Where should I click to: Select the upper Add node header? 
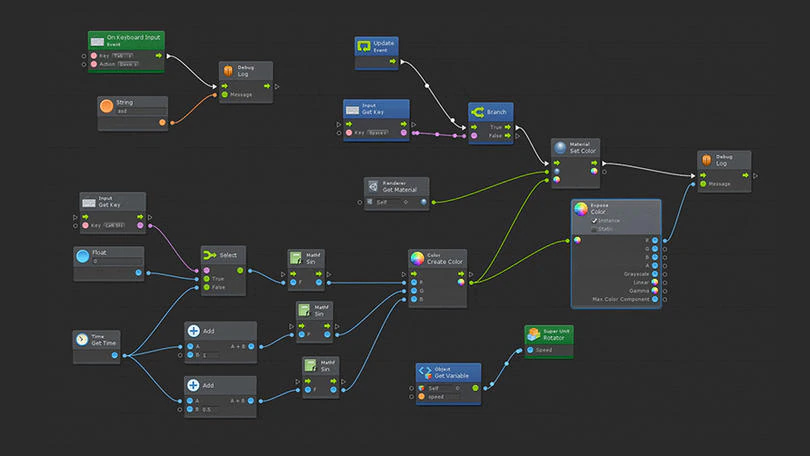pyautogui.click(x=221, y=331)
